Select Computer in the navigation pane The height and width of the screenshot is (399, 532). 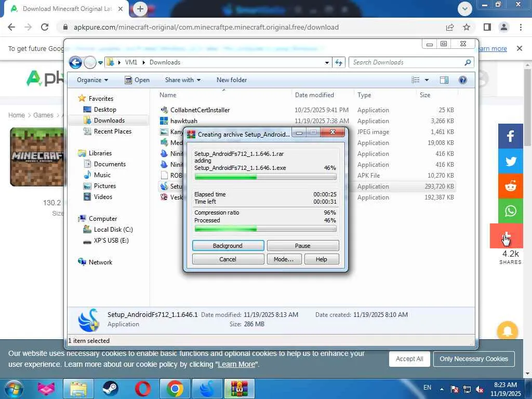pyautogui.click(x=103, y=219)
